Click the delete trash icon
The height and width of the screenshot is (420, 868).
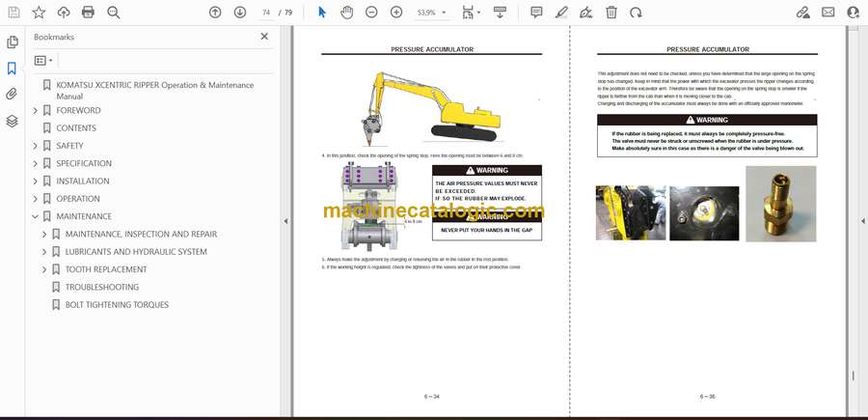(611, 13)
